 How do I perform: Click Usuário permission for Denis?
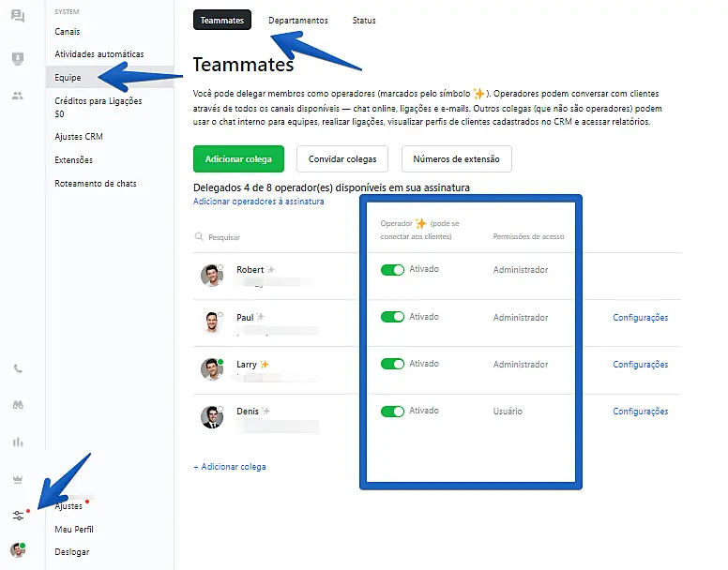click(x=508, y=411)
